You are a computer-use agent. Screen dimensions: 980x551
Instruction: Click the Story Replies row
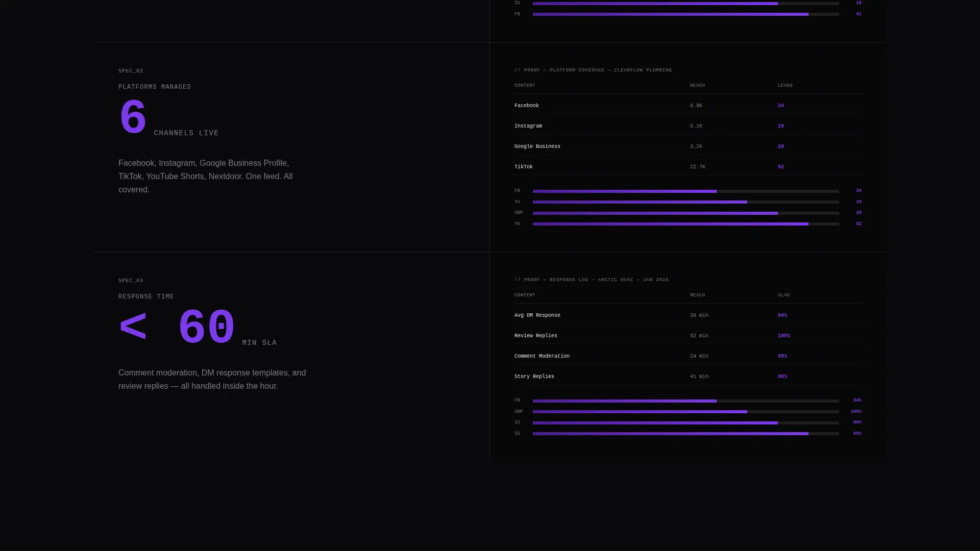click(x=688, y=377)
